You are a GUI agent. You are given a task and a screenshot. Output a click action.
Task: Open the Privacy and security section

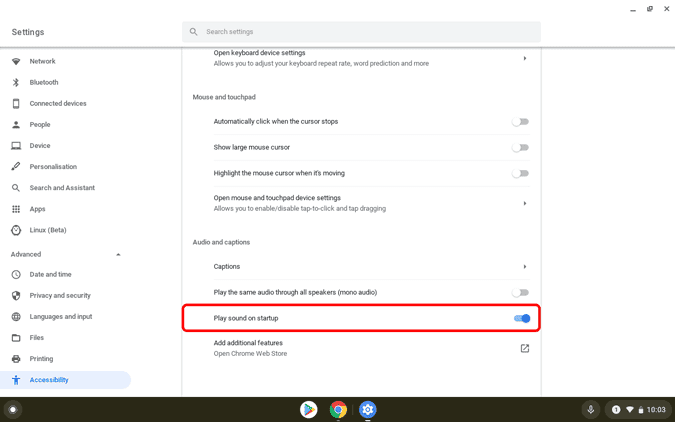click(60, 295)
